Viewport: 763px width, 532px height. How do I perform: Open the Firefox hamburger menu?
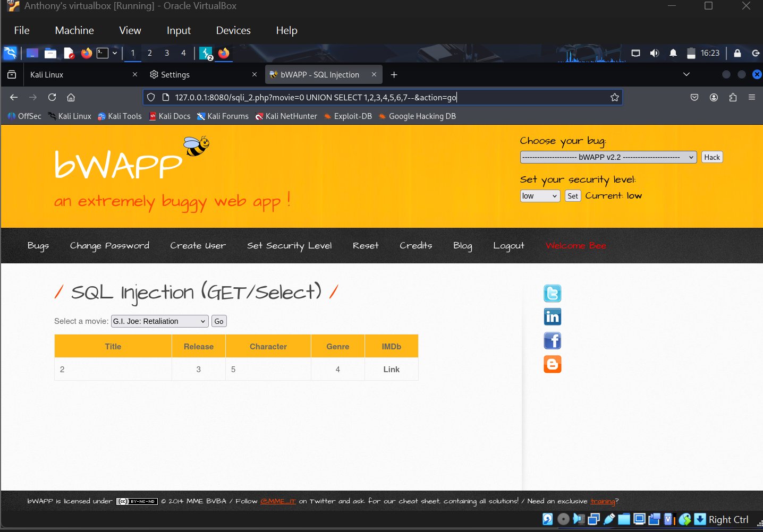751,97
